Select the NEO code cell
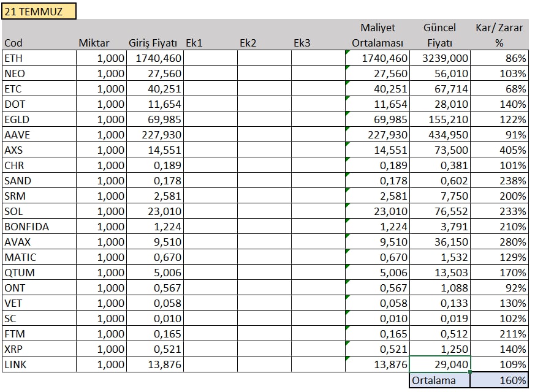The width and height of the screenshot is (535, 392). pyautogui.click(x=39, y=73)
